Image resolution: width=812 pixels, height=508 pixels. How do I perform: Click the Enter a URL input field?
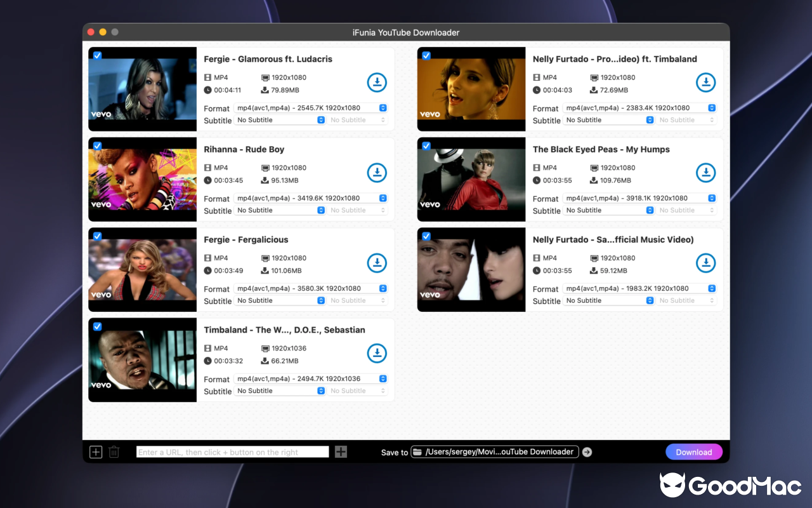pos(233,452)
